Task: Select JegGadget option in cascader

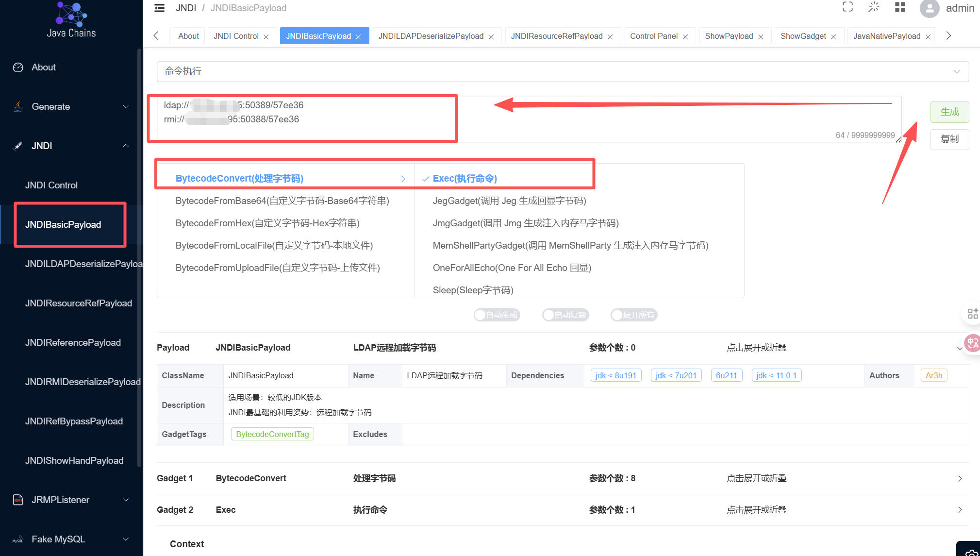Action: tap(509, 201)
